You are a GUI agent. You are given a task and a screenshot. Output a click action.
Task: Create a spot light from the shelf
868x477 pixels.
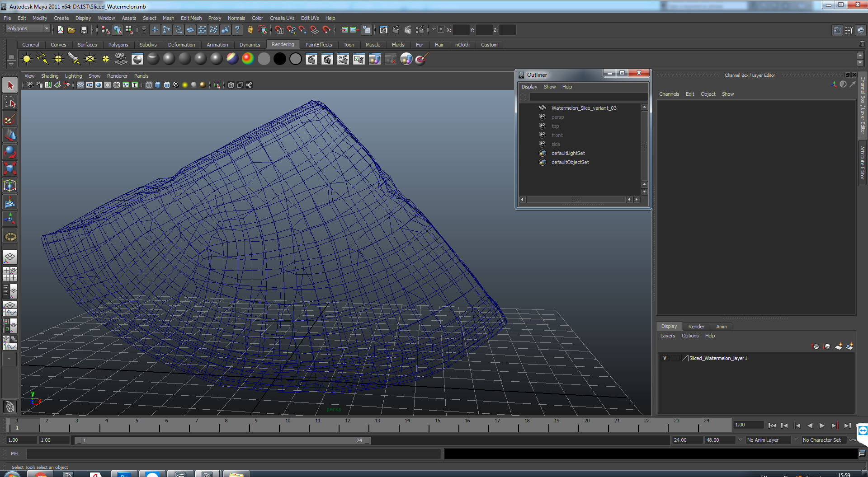click(x=74, y=59)
